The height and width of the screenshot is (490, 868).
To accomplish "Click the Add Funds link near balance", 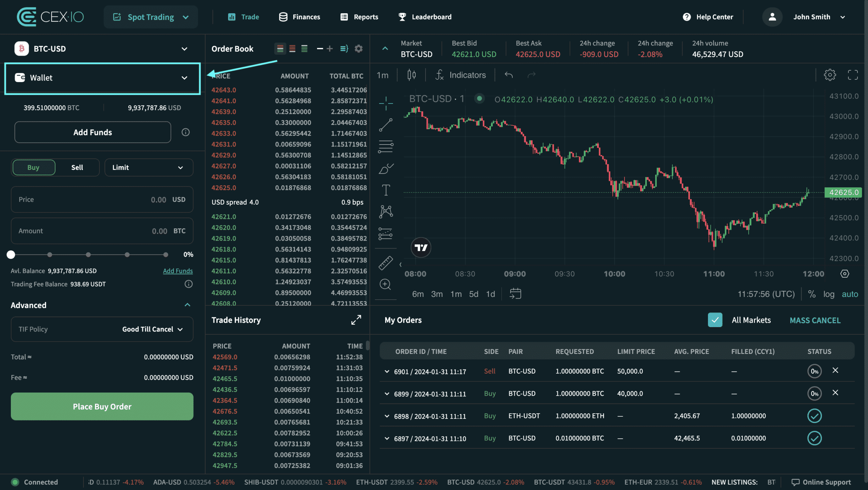I will (178, 270).
